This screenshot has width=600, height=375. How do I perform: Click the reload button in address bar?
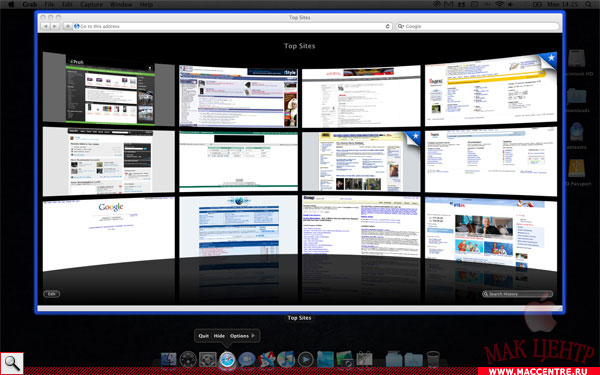tap(387, 26)
